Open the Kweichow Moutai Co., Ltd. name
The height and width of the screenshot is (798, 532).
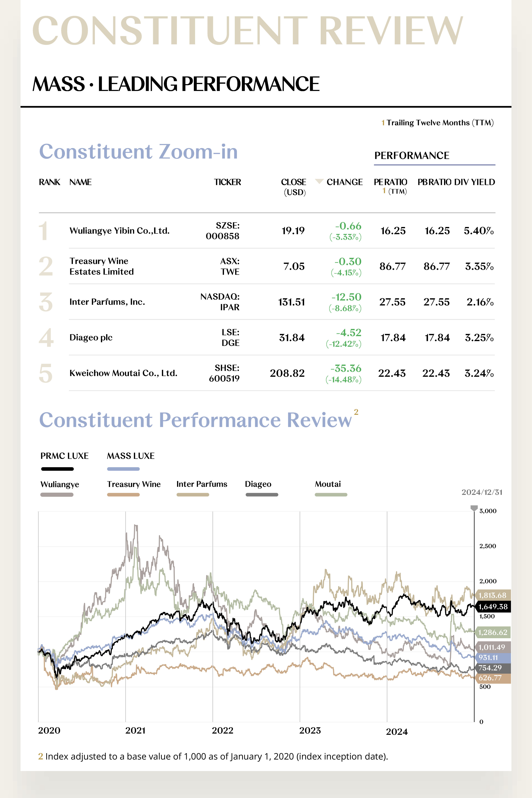tap(123, 373)
